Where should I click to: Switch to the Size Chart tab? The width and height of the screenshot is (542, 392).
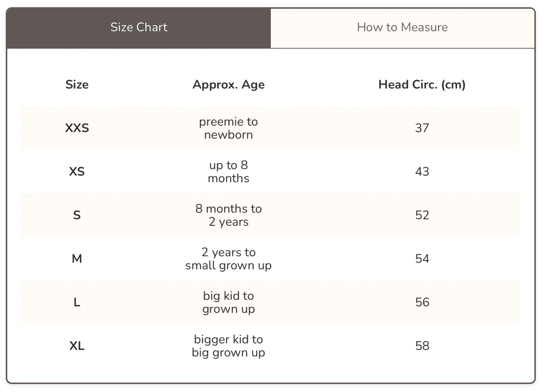click(139, 27)
